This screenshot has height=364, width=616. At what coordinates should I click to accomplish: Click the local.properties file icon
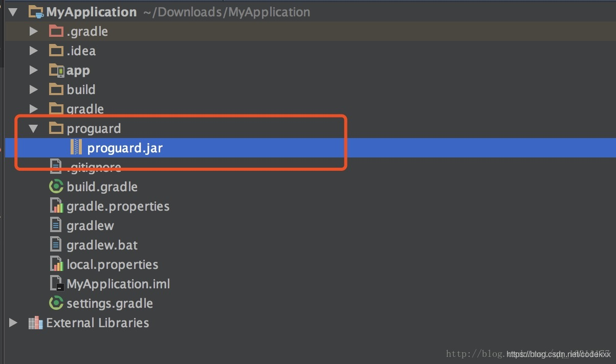pos(56,264)
